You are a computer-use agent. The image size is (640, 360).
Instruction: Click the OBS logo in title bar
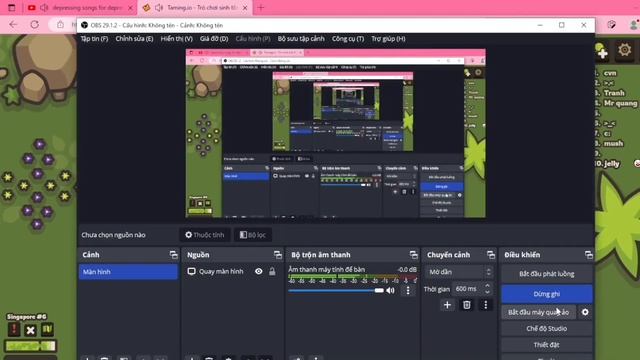(x=84, y=25)
